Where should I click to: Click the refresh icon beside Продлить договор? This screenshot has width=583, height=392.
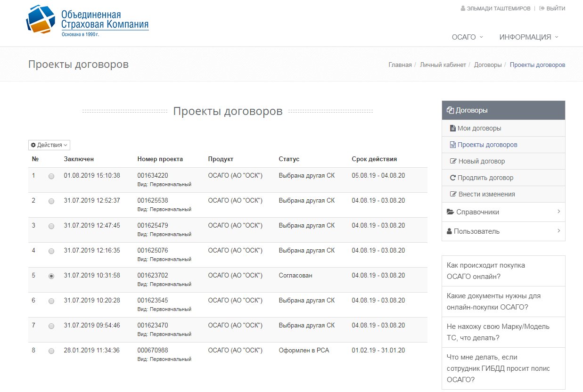(453, 178)
